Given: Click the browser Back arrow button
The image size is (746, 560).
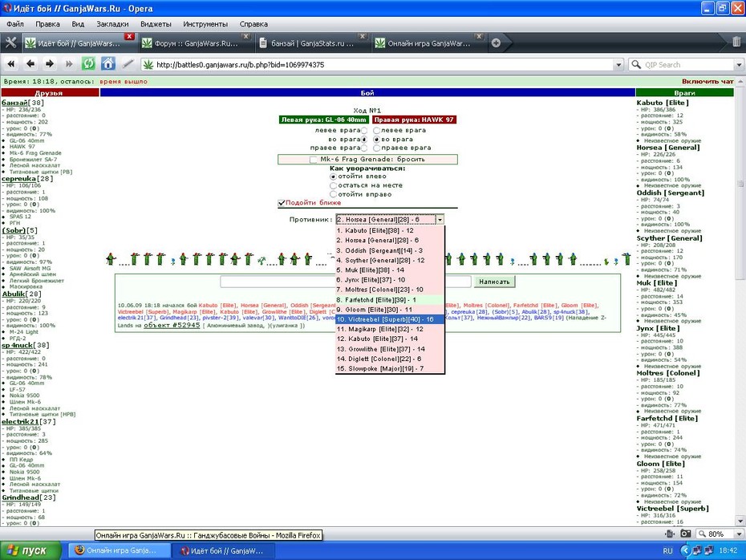Looking at the screenshot, I should (x=30, y=63).
